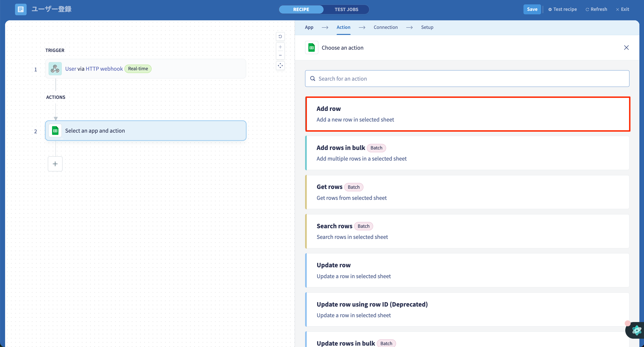
Task: Click the webhook trigger icon in step 1
Action: click(55, 69)
